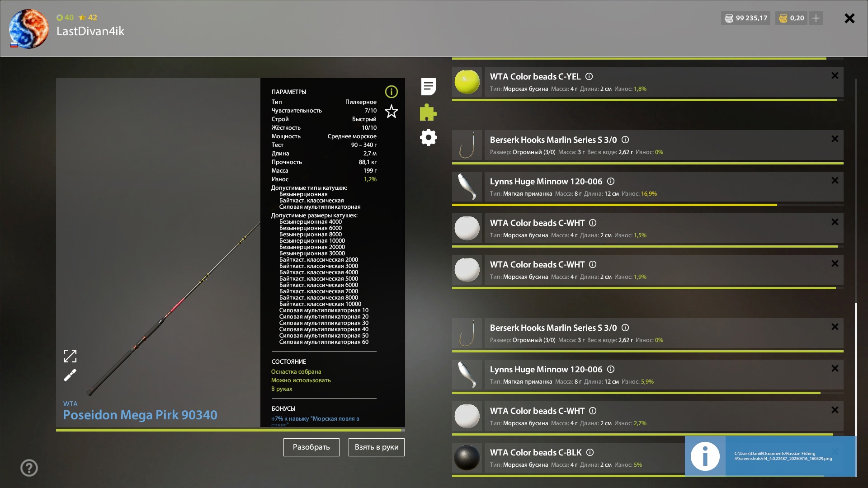Screen dimensions: 868x488
Task: Click thumbnail of Lynns Minnow with 5,9% wear
Action: pos(467,375)
